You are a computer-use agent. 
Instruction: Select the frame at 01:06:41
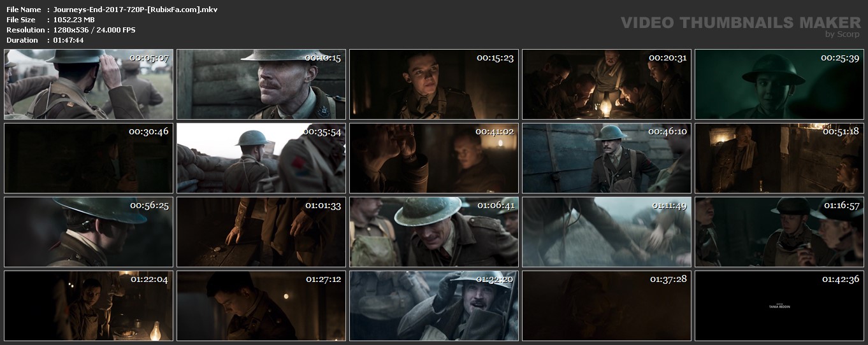434,232
